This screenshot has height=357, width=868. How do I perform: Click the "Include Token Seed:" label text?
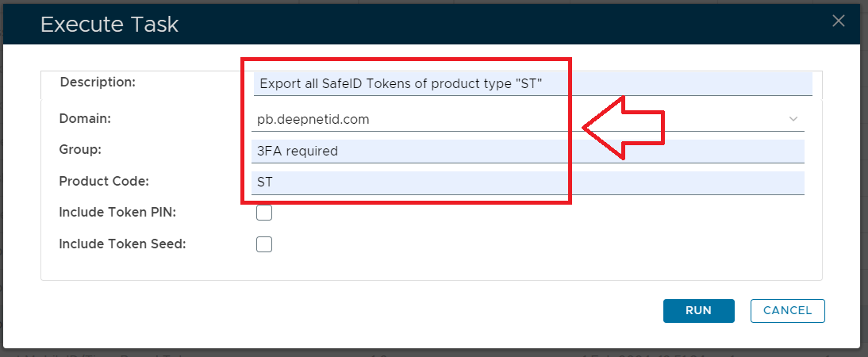coord(122,244)
